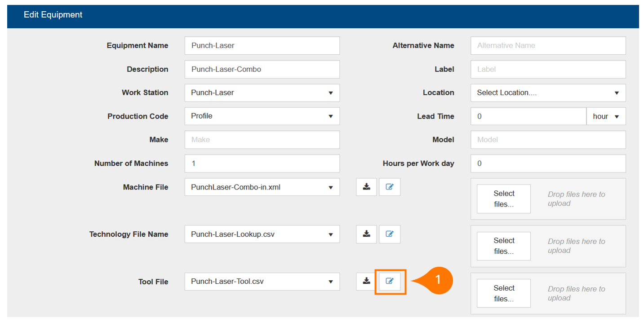Open the Machine File dropdown

pyautogui.click(x=262, y=187)
